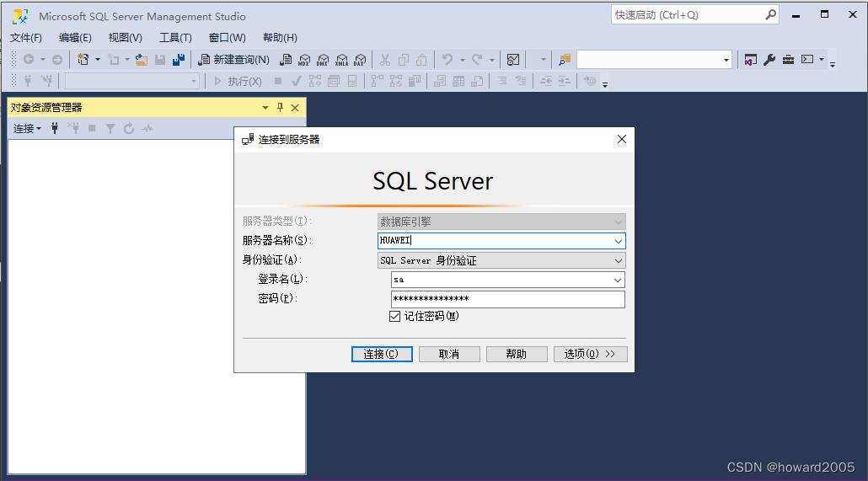This screenshot has height=481, width=868.
Task: Click the Connect plug icon in Object Explorer
Action: [x=55, y=128]
